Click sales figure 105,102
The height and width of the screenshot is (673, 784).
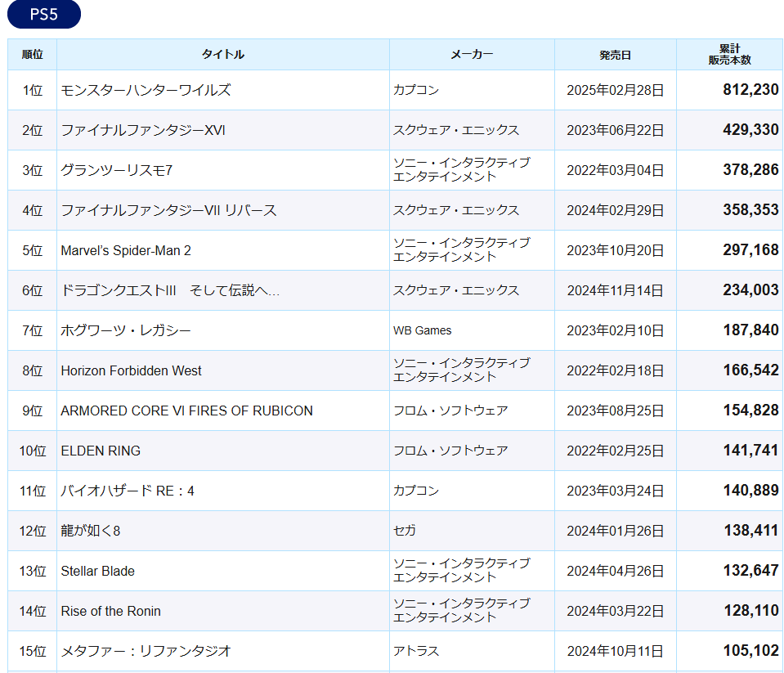(750, 650)
